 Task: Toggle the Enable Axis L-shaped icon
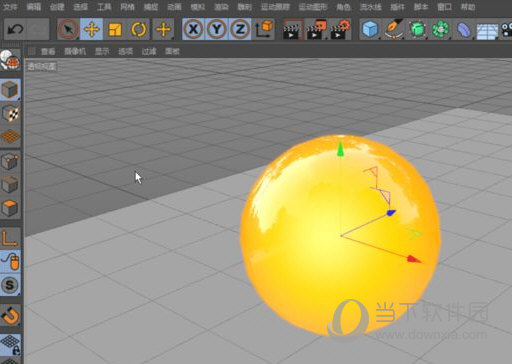(x=10, y=238)
